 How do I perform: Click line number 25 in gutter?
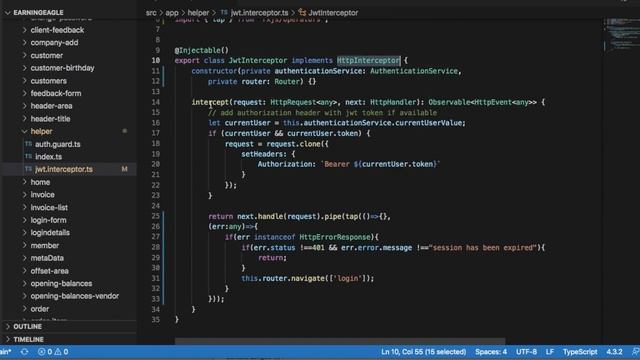tap(156, 216)
